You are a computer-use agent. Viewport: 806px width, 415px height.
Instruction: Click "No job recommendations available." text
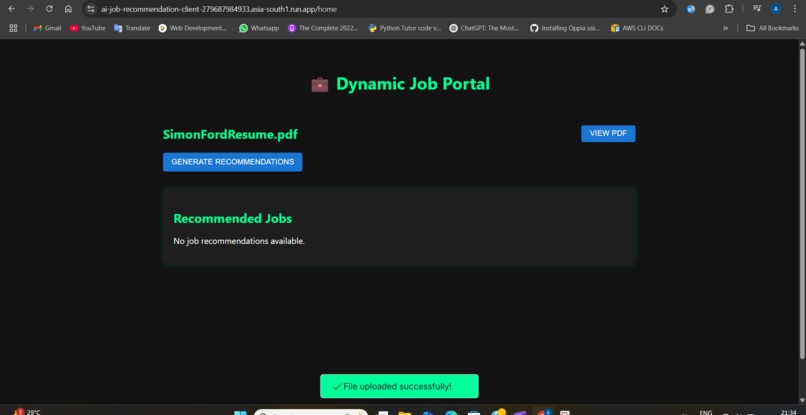pyautogui.click(x=239, y=241)
